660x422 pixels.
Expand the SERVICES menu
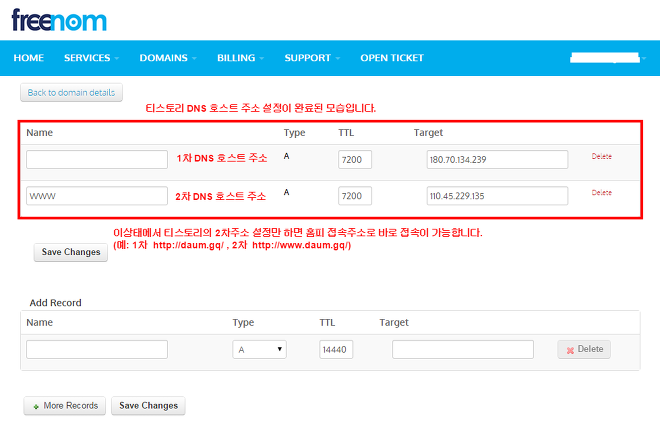tap(91, 58)
